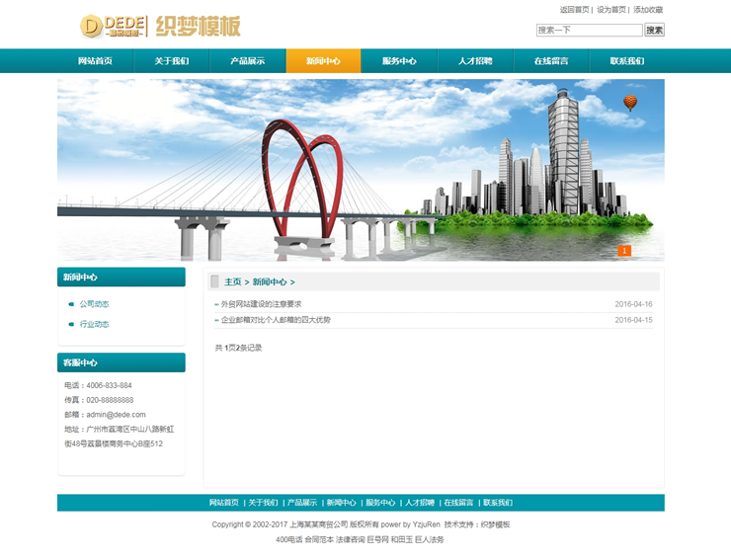This screenshot has height=560, width=731.
Task: Click the 添加收藏 link at top right
Action: coord(648,10)
